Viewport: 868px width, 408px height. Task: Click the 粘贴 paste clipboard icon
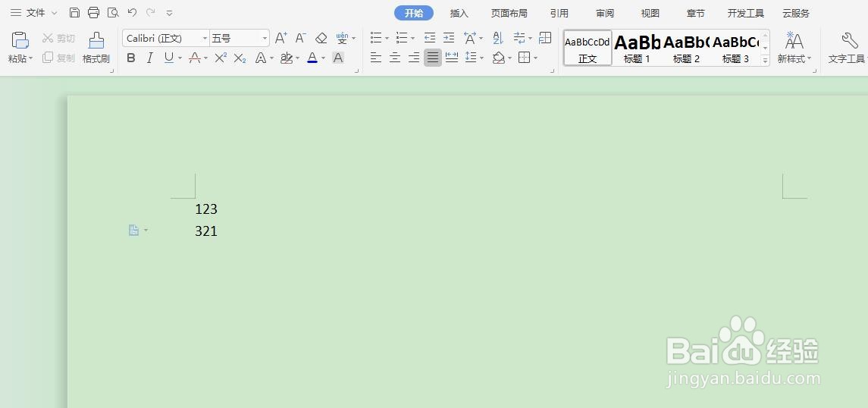20,40
